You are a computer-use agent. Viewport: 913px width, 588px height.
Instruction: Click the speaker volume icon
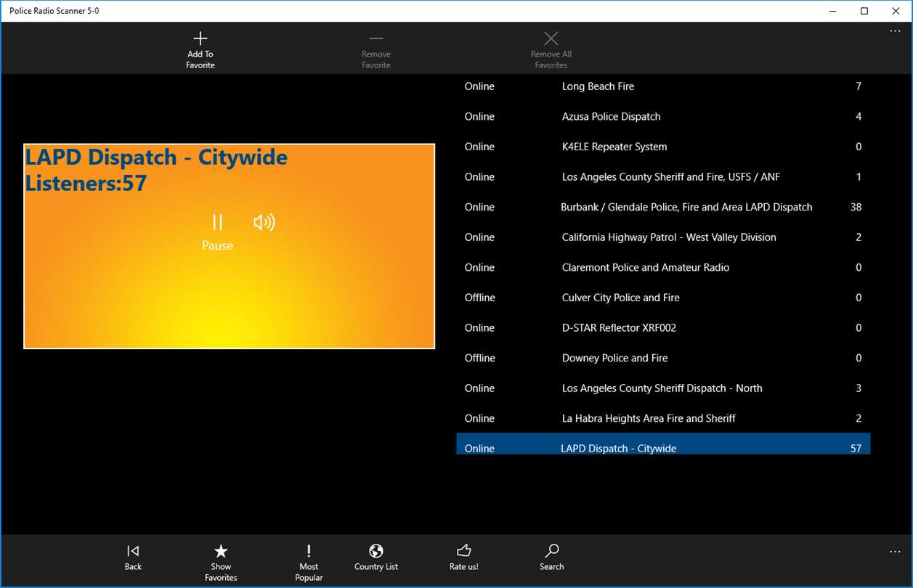point(264,222)
